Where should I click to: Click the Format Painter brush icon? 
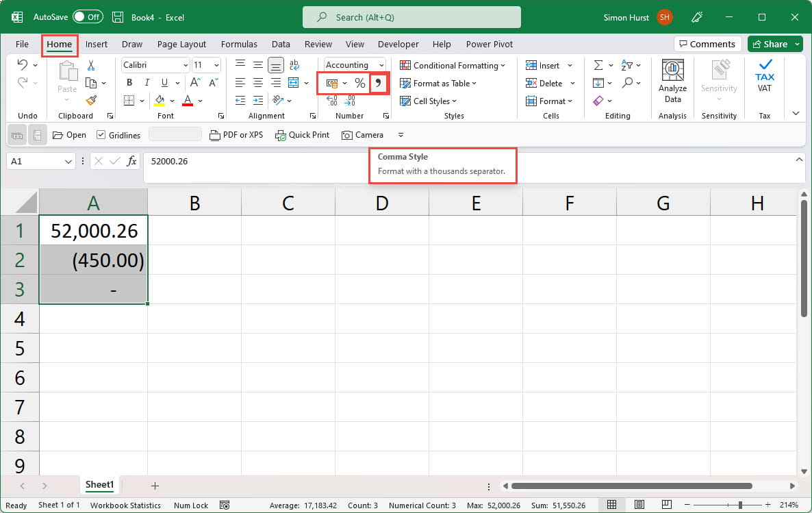(x=91, y=100)
